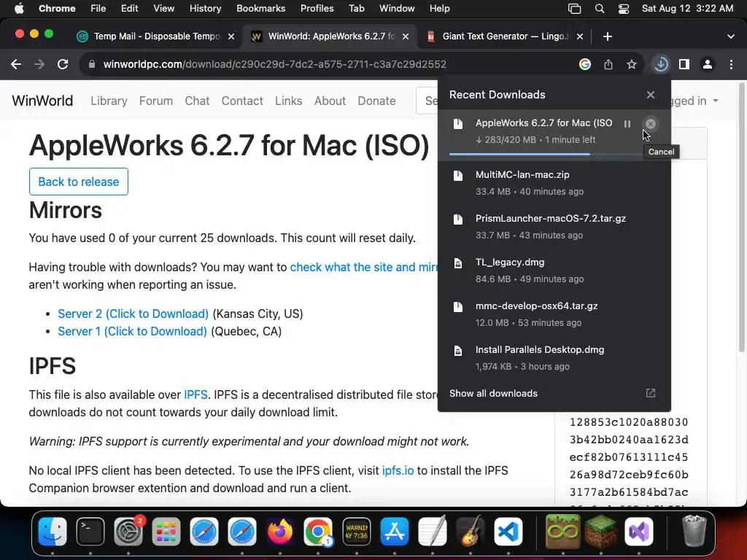Image resolution: width=747 pixels, height=560 pixels.
Task: Expand the tab search chevron
Action: click(730, 36)
